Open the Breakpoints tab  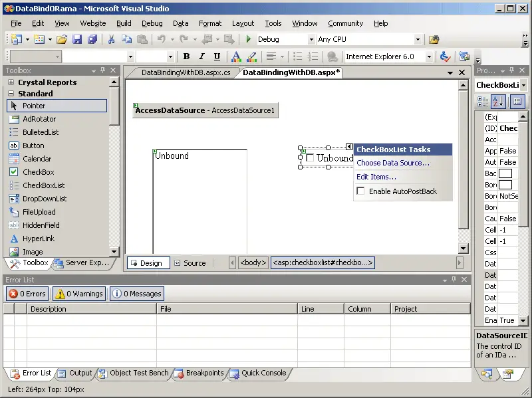click(x=200, y=373)
